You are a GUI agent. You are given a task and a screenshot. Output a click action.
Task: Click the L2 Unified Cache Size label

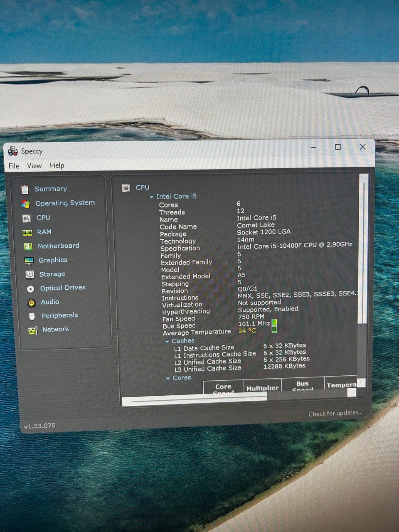pos(207,362)
